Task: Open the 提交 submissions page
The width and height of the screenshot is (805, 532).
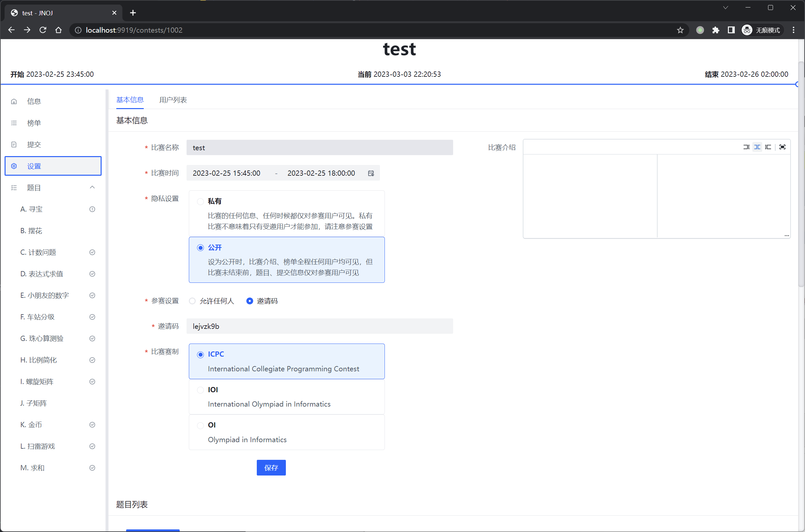Action: click(x=53, y=145)
